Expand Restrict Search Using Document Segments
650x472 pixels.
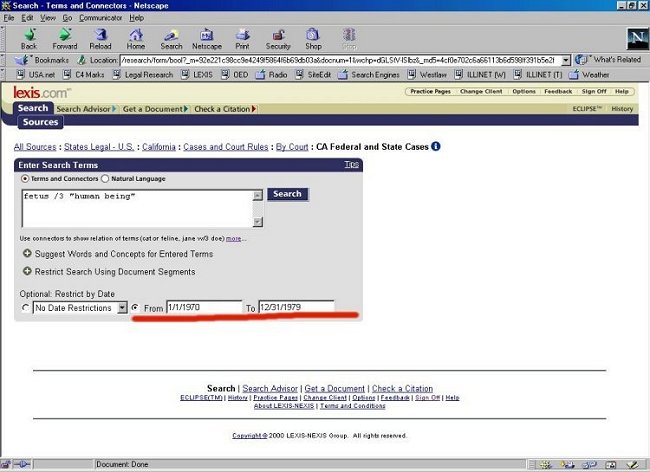27,271
